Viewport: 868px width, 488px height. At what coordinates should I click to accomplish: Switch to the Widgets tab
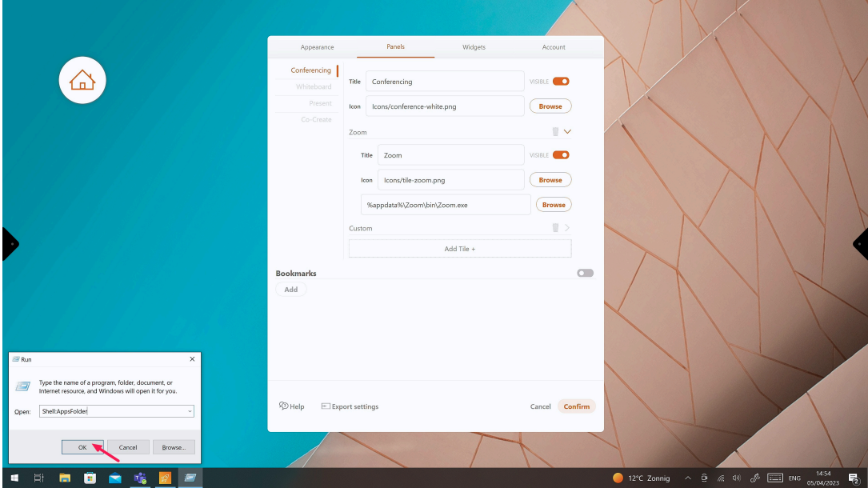tap(474, 47)
